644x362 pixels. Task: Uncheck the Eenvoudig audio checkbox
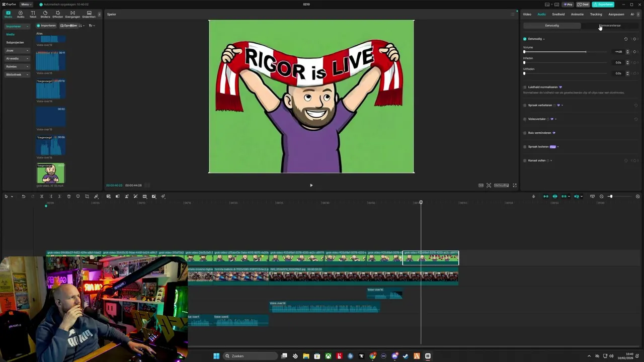point(525,39)
